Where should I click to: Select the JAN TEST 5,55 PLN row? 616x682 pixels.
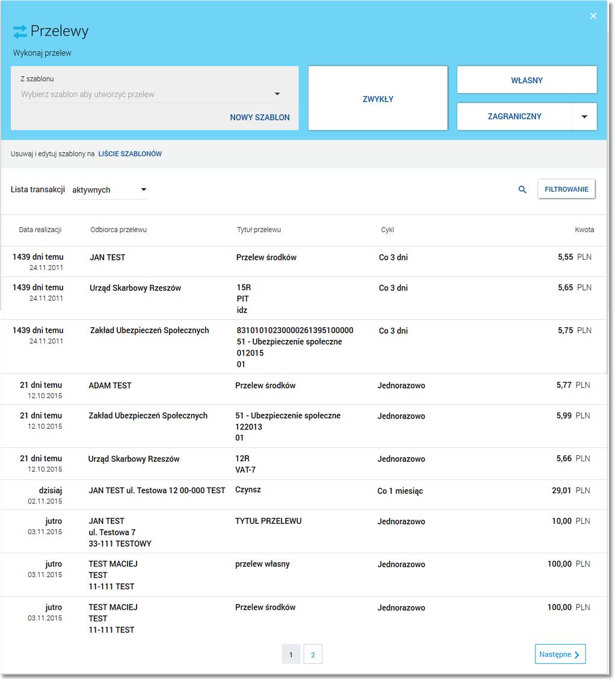click(303, 262)
